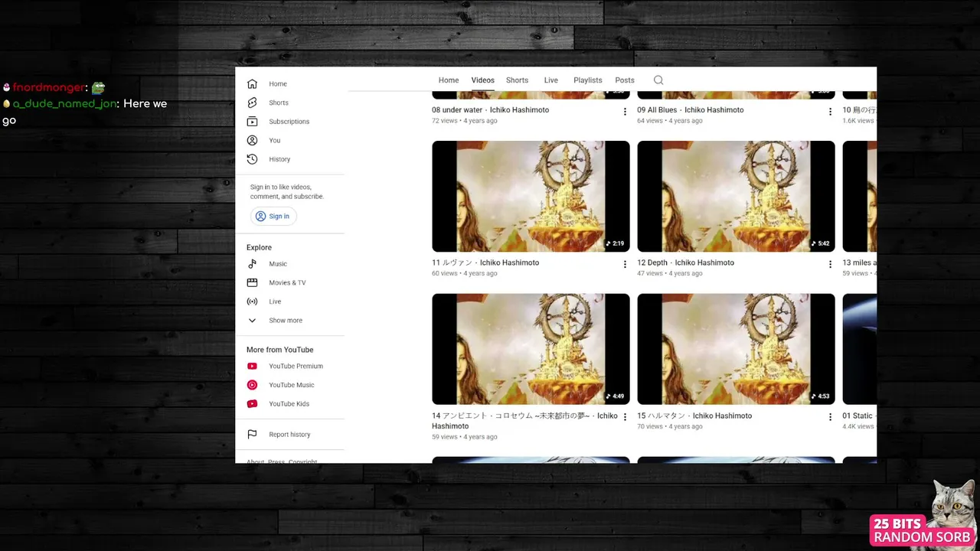
Task: Click the Live broadcast icon in sidebar
Action: click(252, 302)
